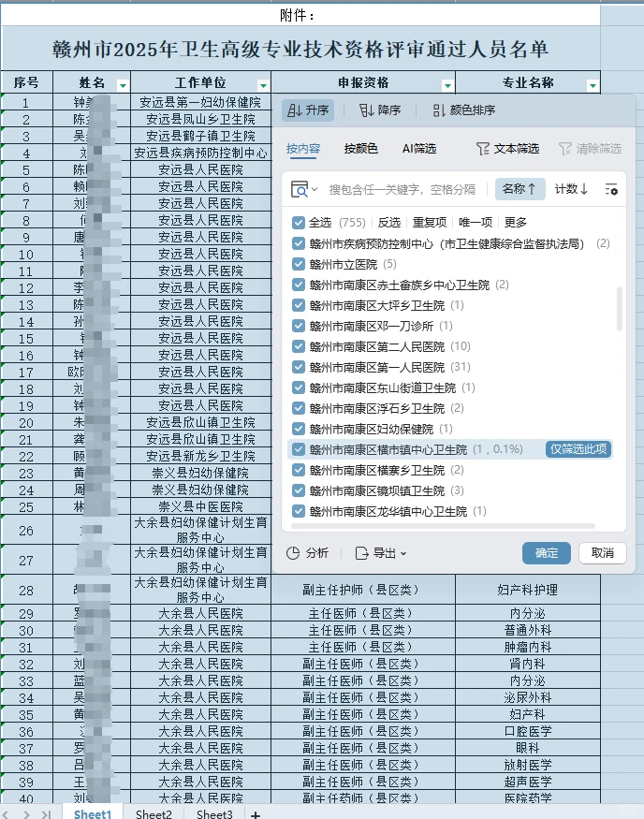This screenshot has width=644, height=819.
Task: Sort filter list by 名称 ascending
Action: [x=520, y=188]
